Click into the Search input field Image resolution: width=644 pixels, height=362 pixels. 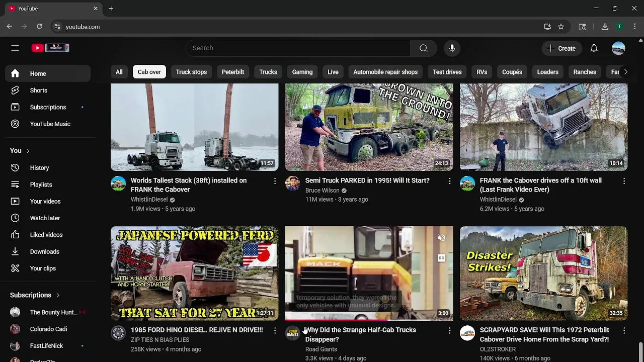tap(298, 48)
